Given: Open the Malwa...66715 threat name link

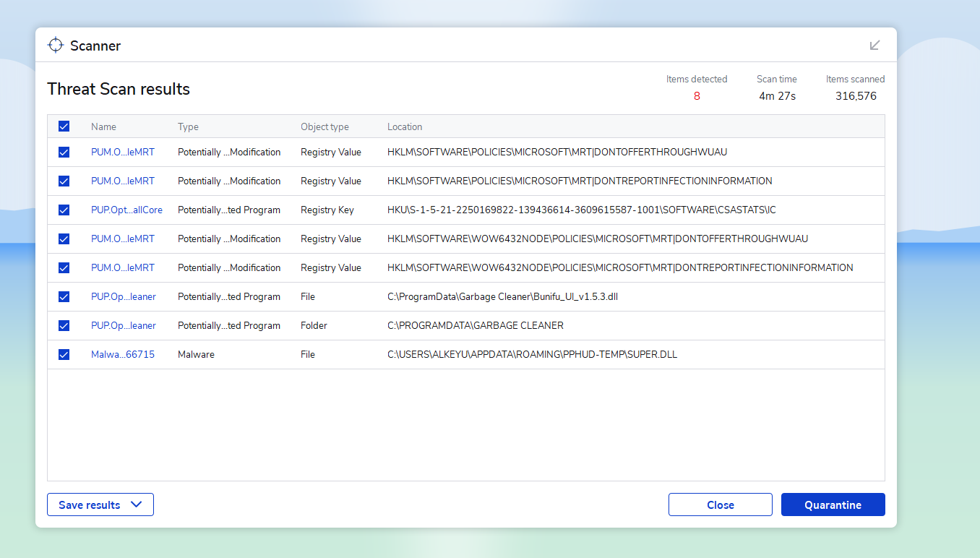Looking at the screenshot, I should 123,355.
